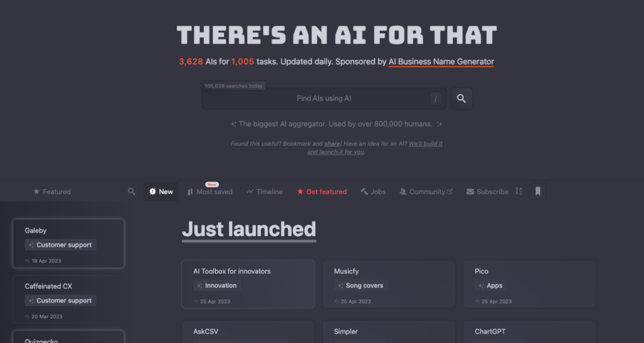Click the "New" badge above Most saved

pos(212,185)
